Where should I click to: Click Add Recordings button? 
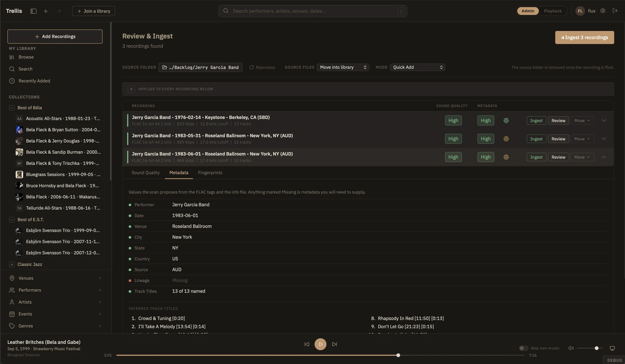tap(55, 36)
